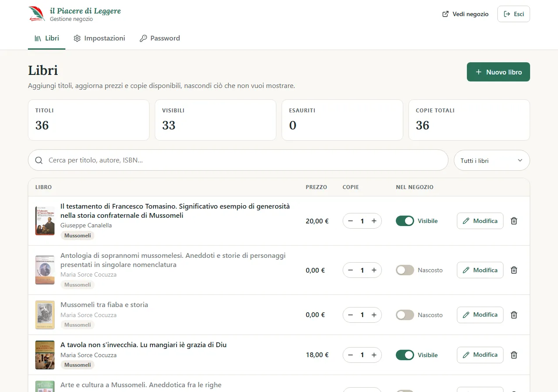Delete the Il testamento di Francesco Tomasino book
The height and width of the screenshot is (392, 558).
coord(514,221)
